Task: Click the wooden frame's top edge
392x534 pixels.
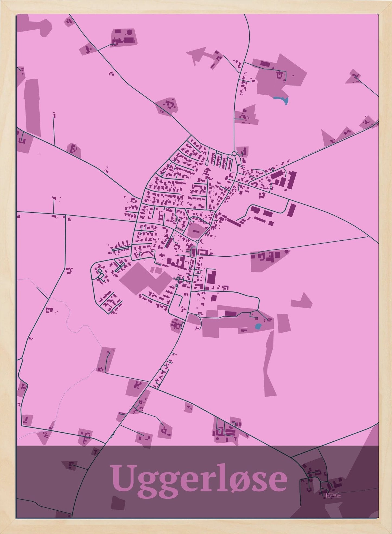Action: tap(196, 7)
